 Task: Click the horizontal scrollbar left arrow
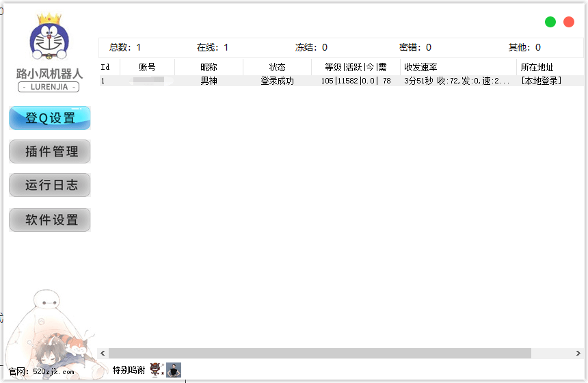point(103,354)
